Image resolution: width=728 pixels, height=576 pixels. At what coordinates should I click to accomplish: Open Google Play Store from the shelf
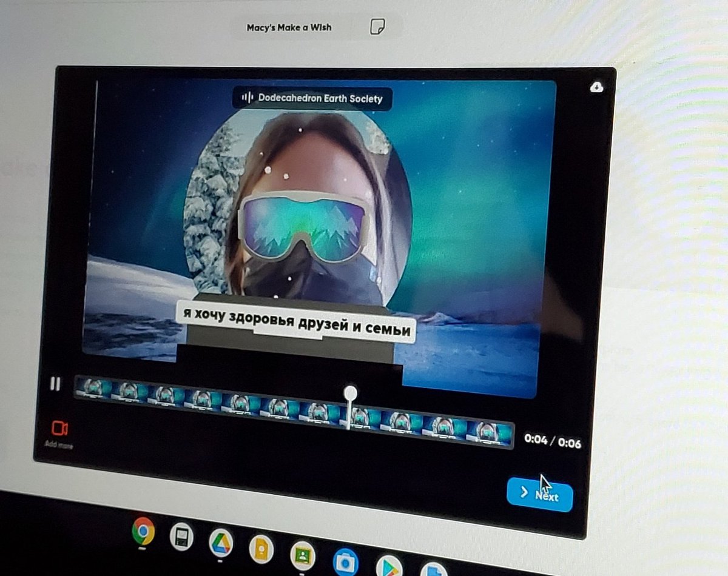pos(388,566)
